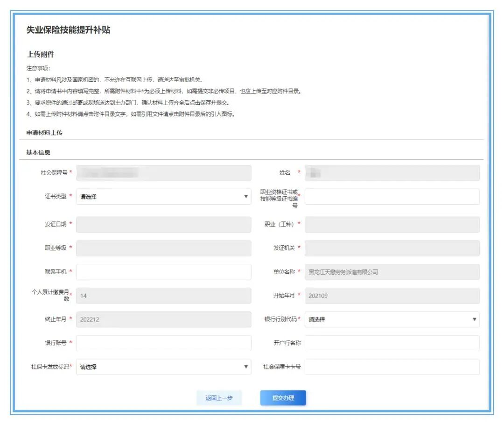Click the 职业等级 field
504x425 pixels.
click(x=164, y=248)
